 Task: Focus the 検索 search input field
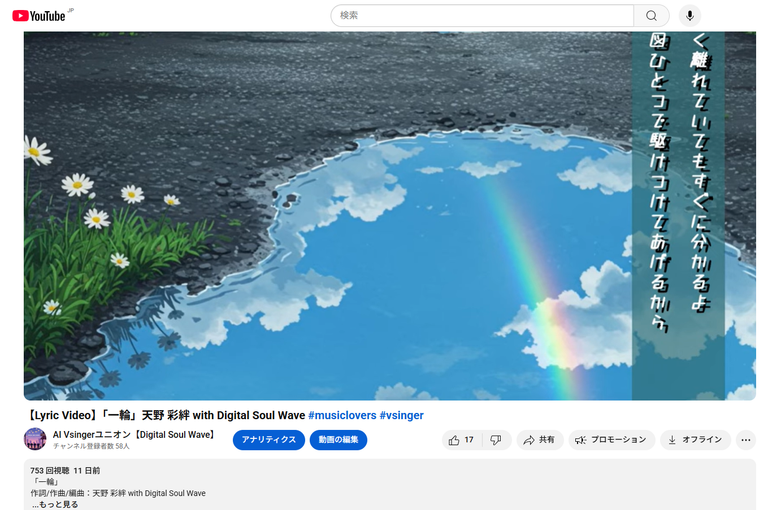(482, 16)
